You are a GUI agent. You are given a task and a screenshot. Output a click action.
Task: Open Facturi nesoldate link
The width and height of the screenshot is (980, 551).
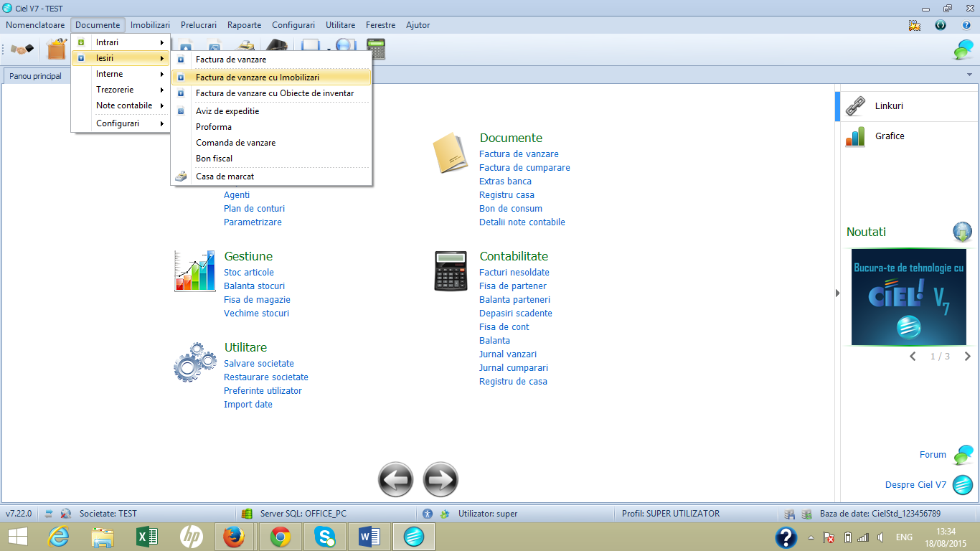[514, 273]
